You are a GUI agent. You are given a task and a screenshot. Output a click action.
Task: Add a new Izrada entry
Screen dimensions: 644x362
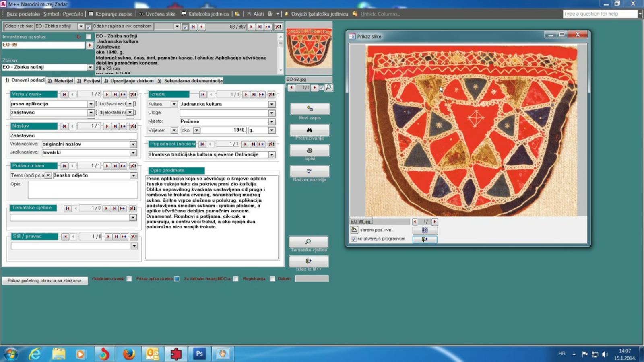tap(262, 94)
